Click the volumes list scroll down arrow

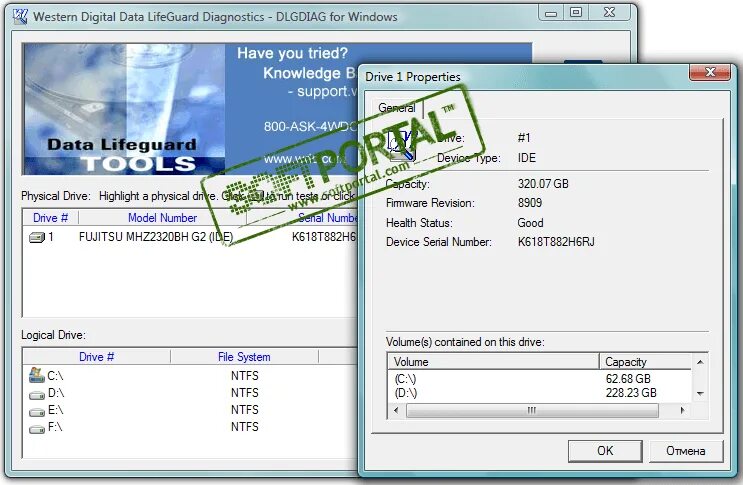[x=700, y=394]
